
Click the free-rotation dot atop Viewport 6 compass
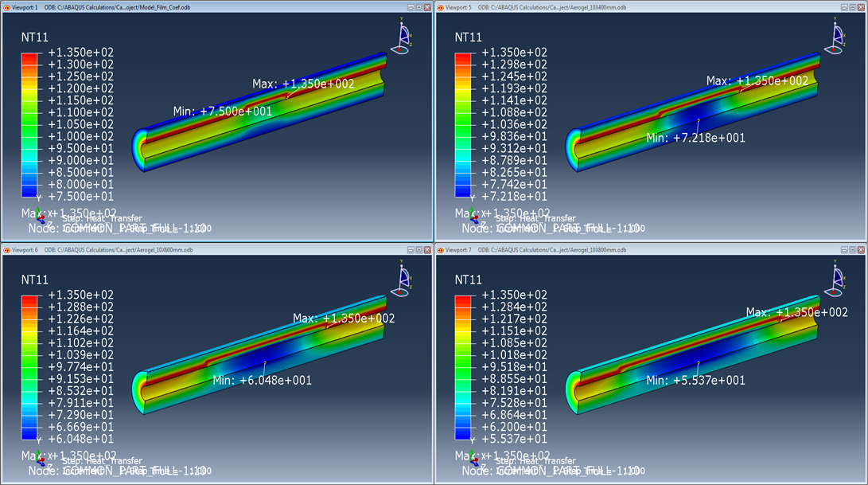coord(402,265)
